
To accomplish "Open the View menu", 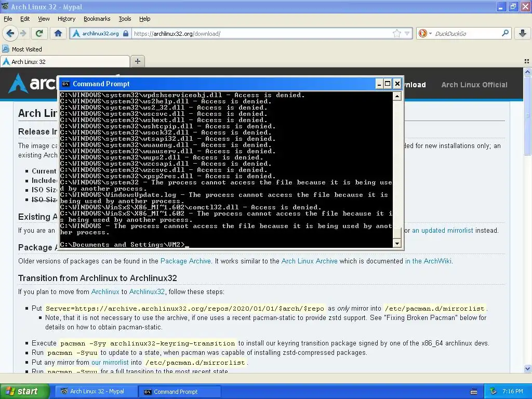I will 44,19.
